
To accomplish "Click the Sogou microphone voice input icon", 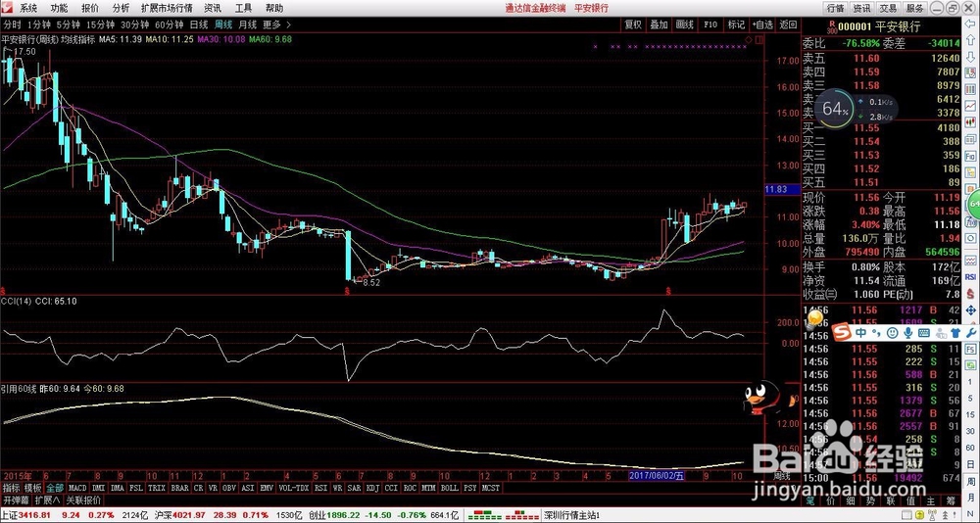I will click(908, 332).
